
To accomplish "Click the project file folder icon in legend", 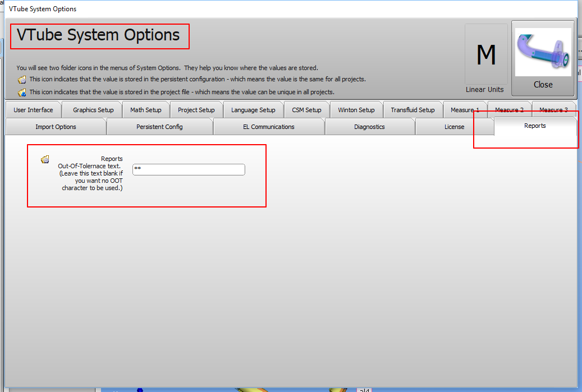I will [22, 93].
